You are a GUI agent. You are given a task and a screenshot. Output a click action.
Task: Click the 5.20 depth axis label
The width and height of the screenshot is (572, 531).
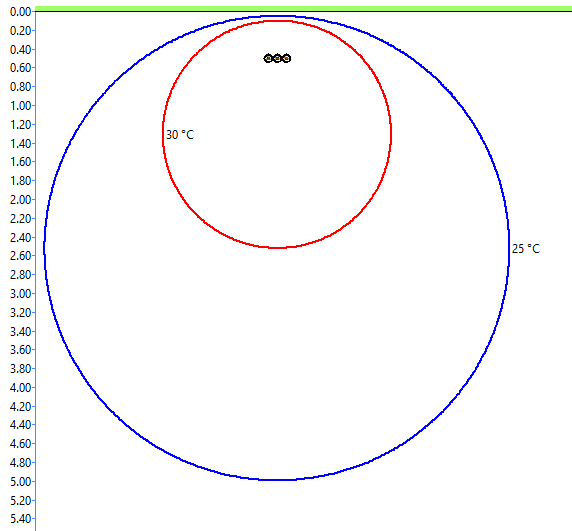click(20, 501)
